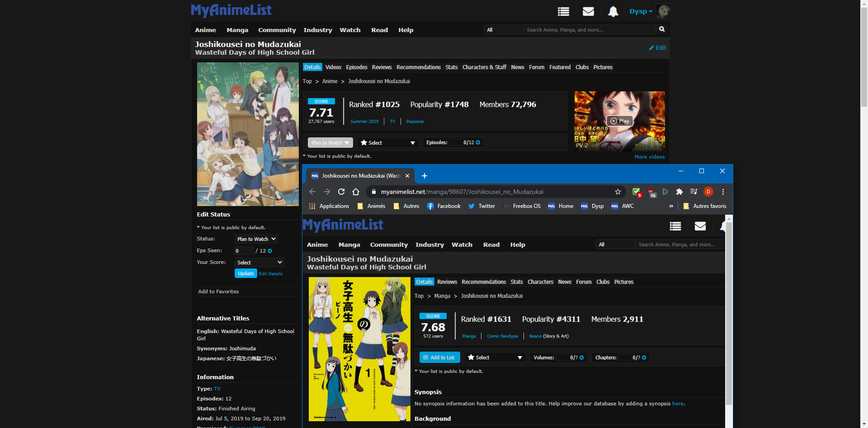The image size is (868, 428).
Task: Expand the Your Score select dropdown
Action: [259, 263]
